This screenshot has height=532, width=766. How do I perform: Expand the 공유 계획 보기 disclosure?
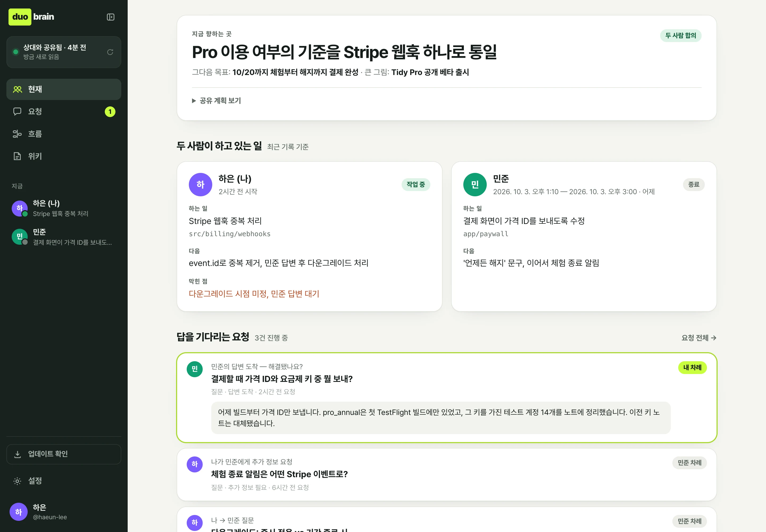(217, 101)
